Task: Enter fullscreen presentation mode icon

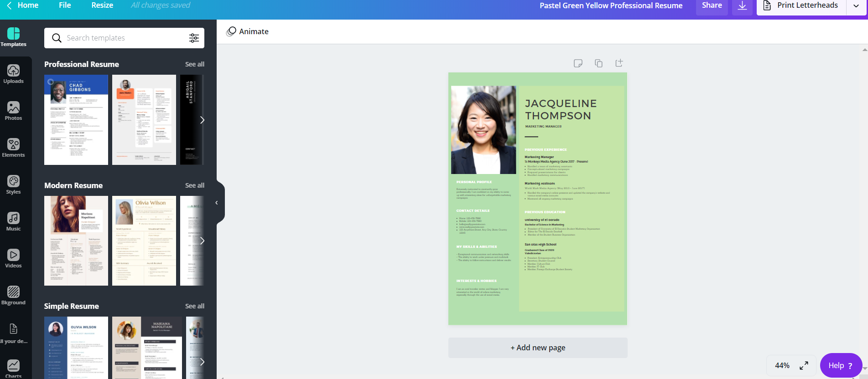Action: point(804,365)
